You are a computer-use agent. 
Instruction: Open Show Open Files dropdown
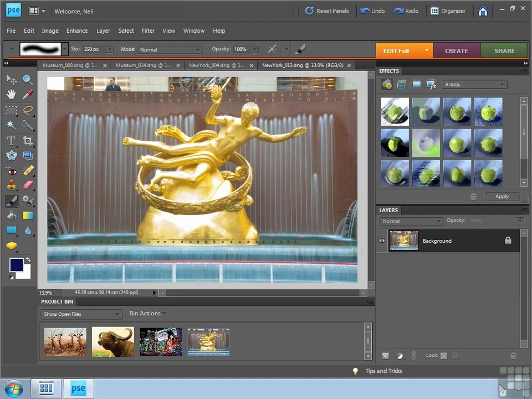click(x=81, y=314)
